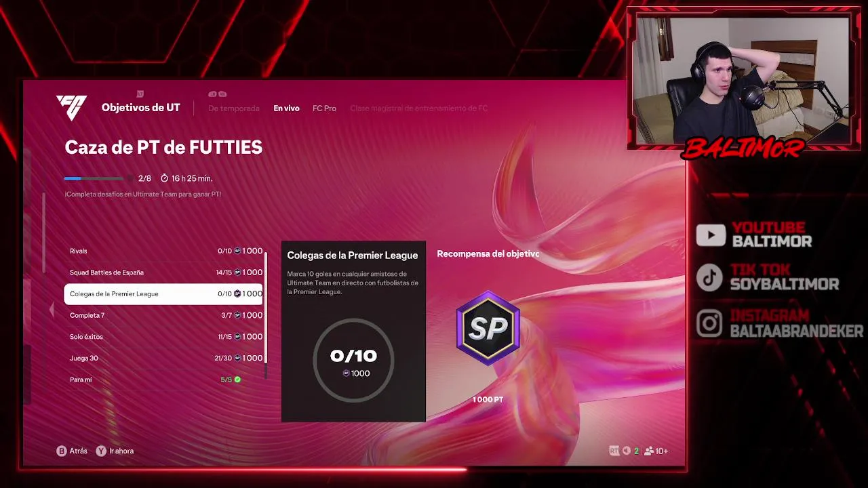Open the FC Pro tab
868x488 pixels.
[x=324, y=108]
